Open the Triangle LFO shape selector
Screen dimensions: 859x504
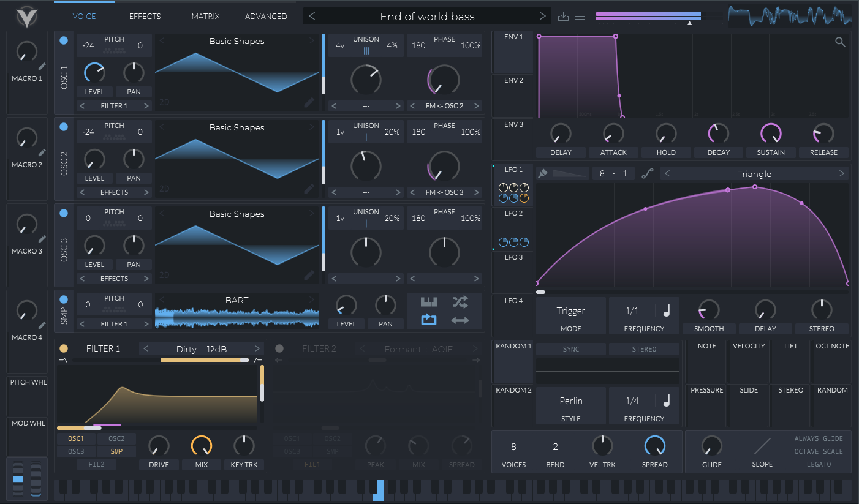[x=754, y=174]
